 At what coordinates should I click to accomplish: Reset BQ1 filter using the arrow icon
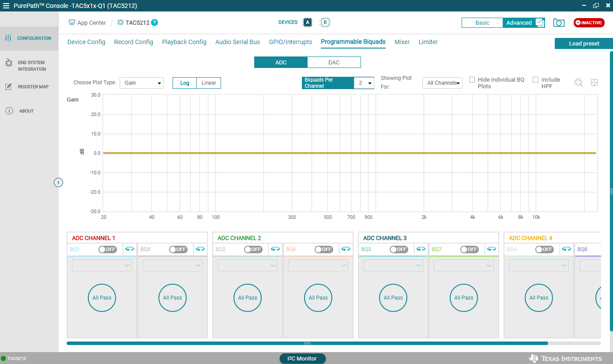click(130, 249)
